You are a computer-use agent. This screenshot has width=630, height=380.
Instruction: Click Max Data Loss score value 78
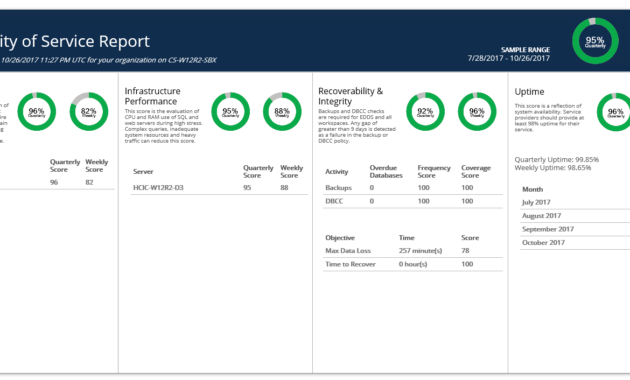[x=465, y=251]
